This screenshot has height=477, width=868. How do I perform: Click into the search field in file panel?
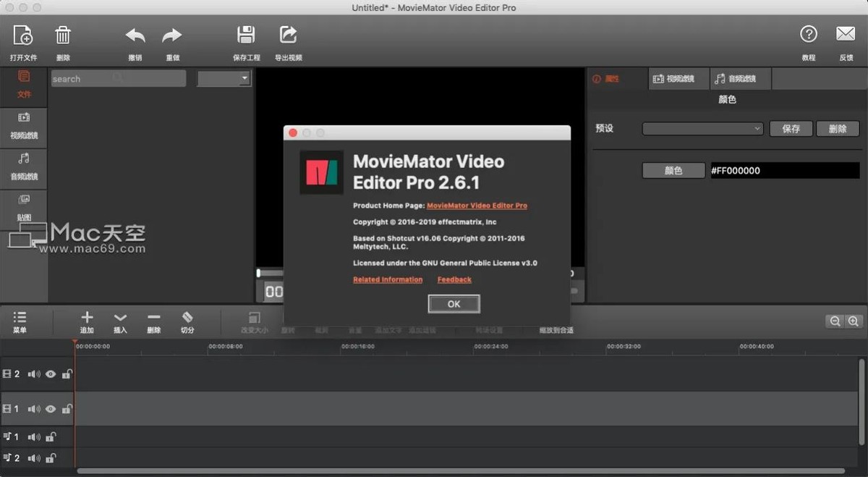tap(119, 78)
